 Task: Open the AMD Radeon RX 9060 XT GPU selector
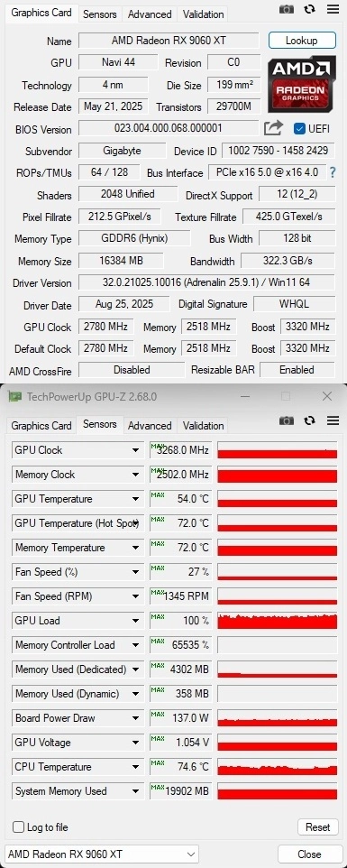tap(102, 854)
